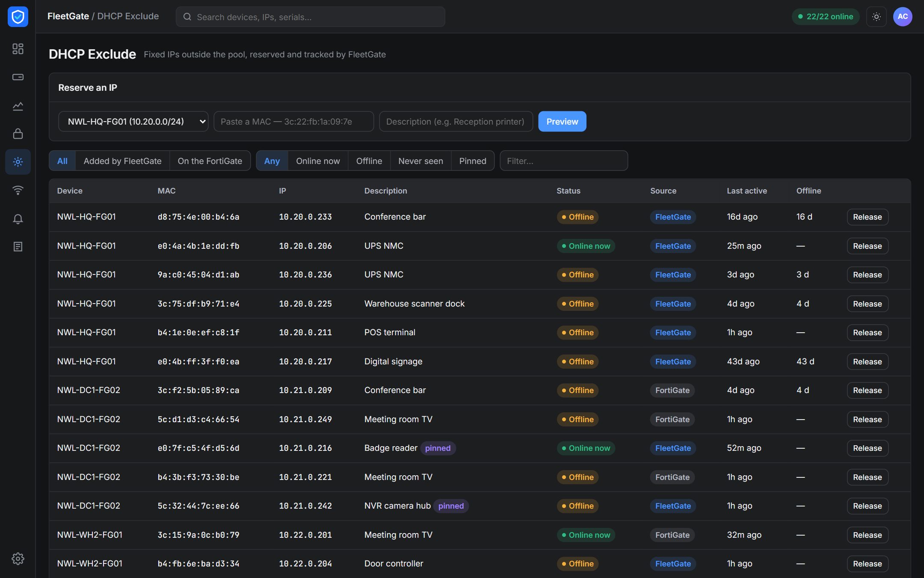Click the Status column header
Screen dimensions: 924x578
point(568,191)
